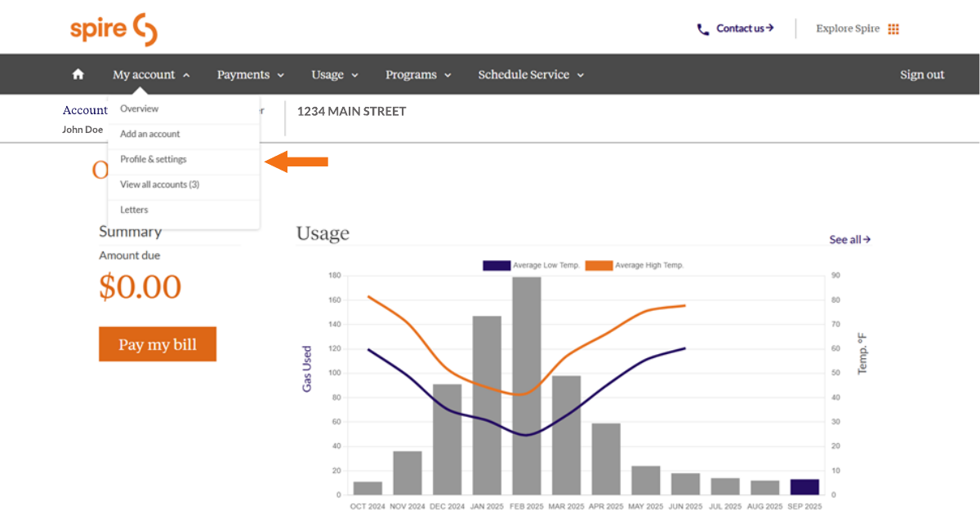
Task: Click the home icon in navigation bar
Action: (78, 74)
